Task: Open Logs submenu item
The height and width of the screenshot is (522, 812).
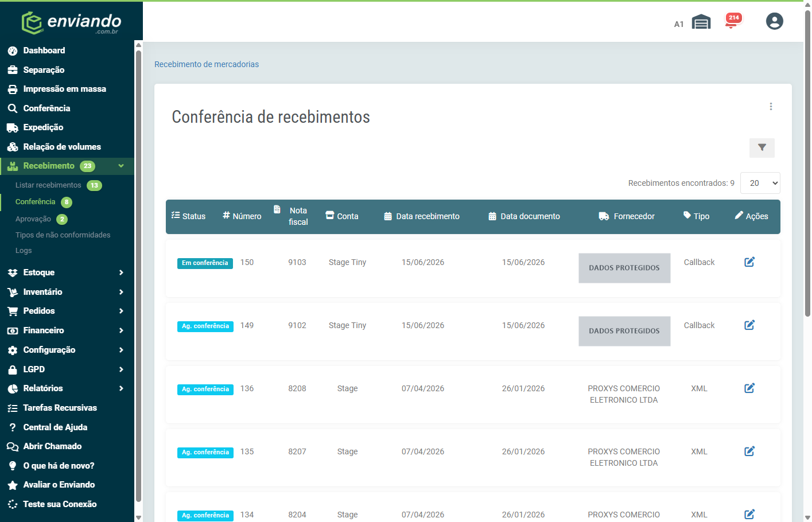Action: (x=24, y=251)
